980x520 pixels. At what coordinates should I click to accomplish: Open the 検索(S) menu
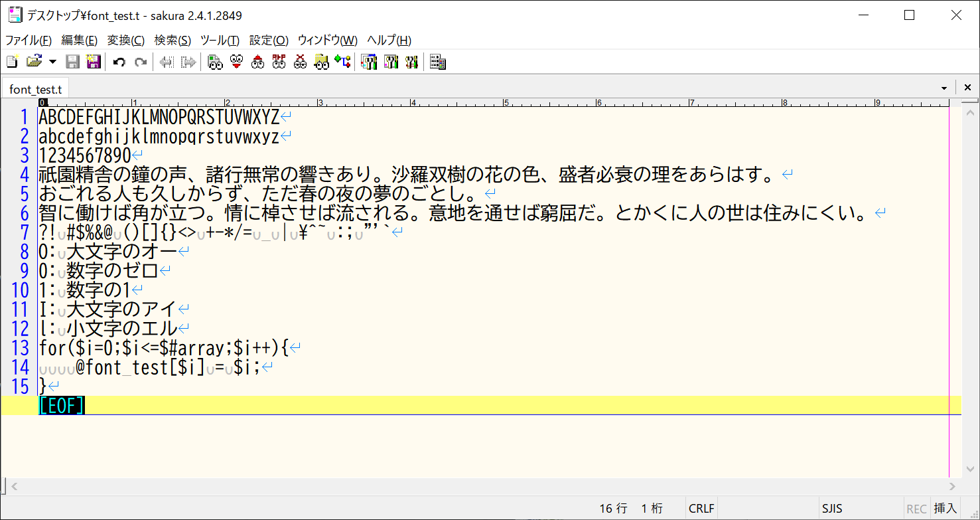click(x=173, y=40)
